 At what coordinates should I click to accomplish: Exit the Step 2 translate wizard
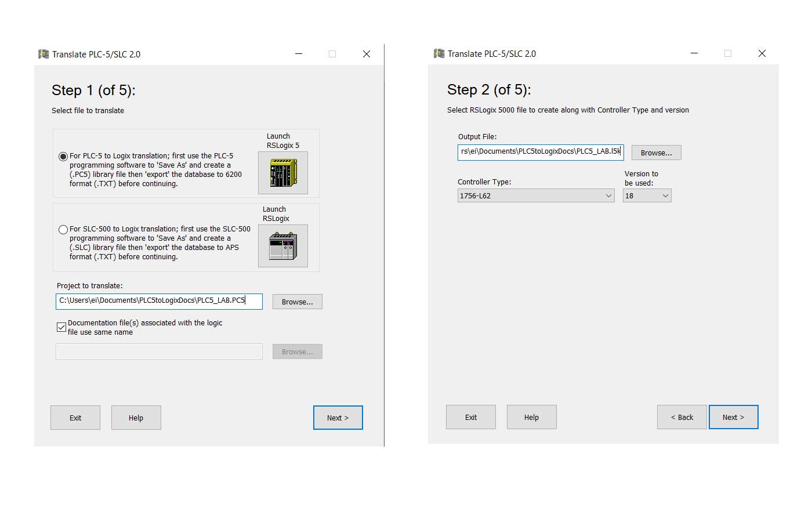tap(471, 417)
